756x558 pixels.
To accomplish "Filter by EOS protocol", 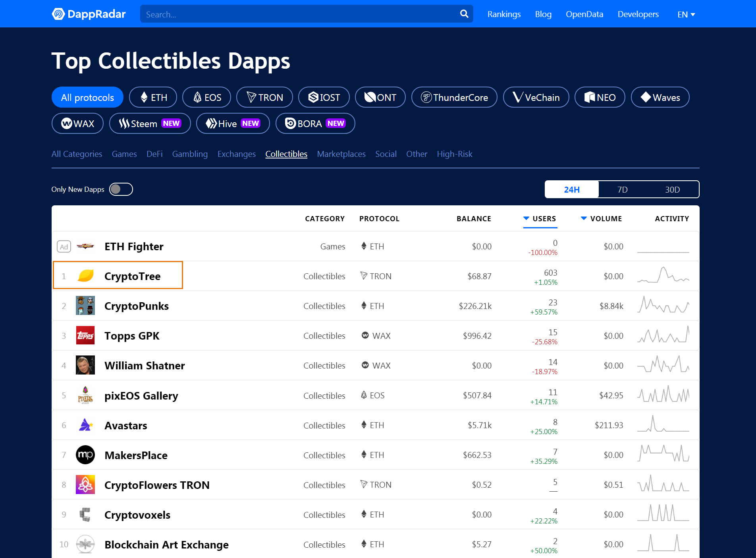I will tap(206, 97).
